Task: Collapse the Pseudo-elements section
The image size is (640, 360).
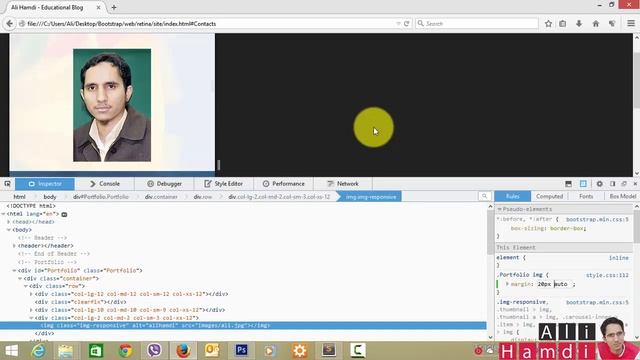Action: (x=500, y=209)
